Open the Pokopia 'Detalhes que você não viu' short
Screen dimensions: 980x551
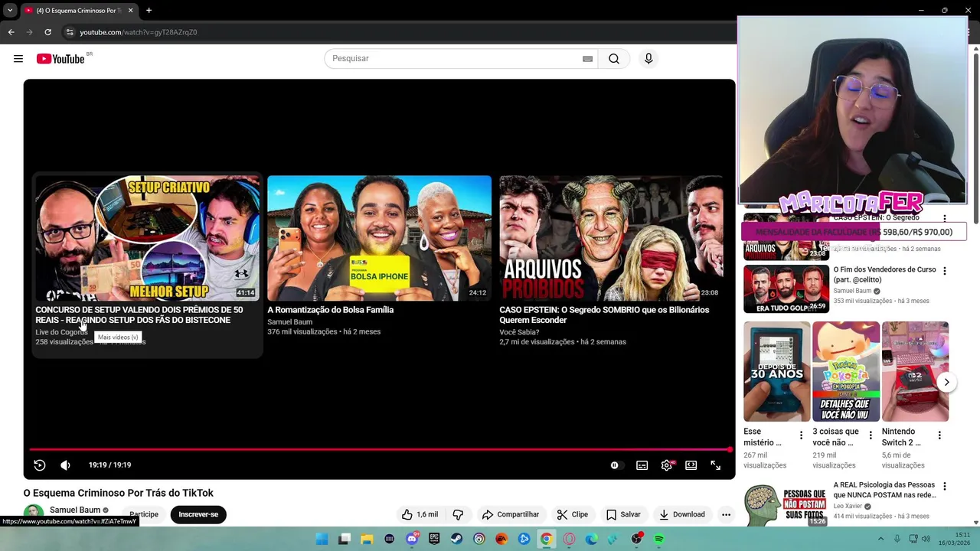click(x=846, y=371)
